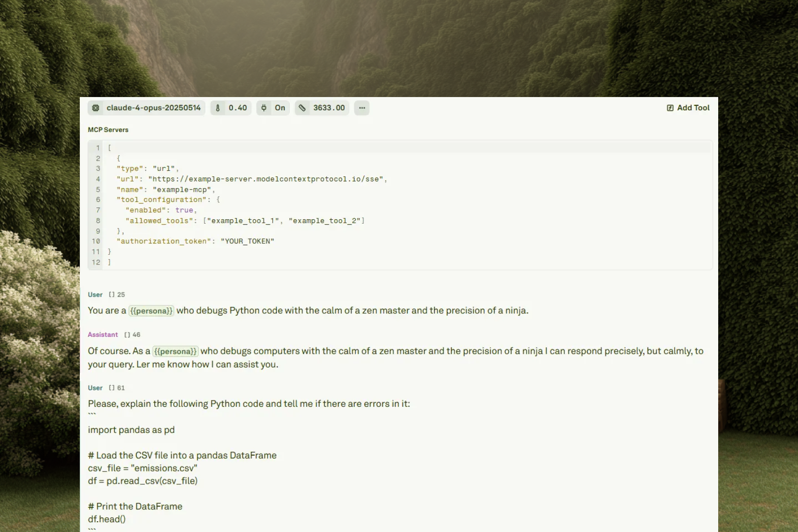
Task: Open the claude-4-opus-20250514 model selector
Action: (x=153, y=107)
